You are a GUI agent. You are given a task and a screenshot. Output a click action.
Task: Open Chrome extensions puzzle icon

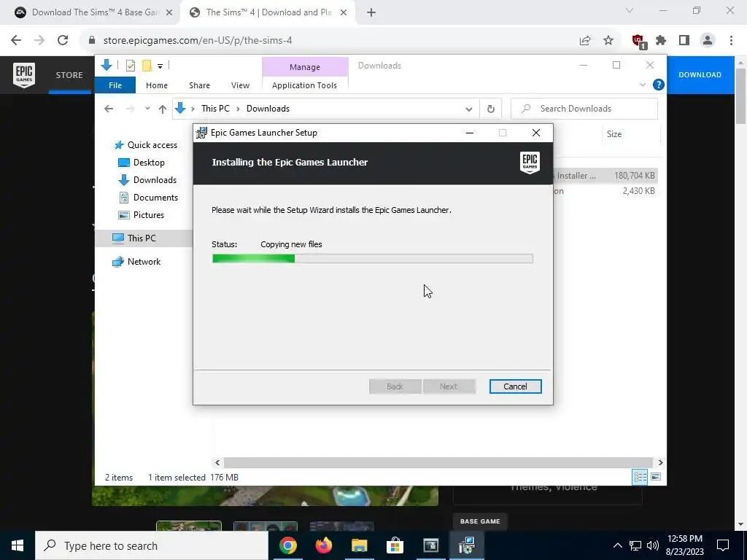coord(661,41)
